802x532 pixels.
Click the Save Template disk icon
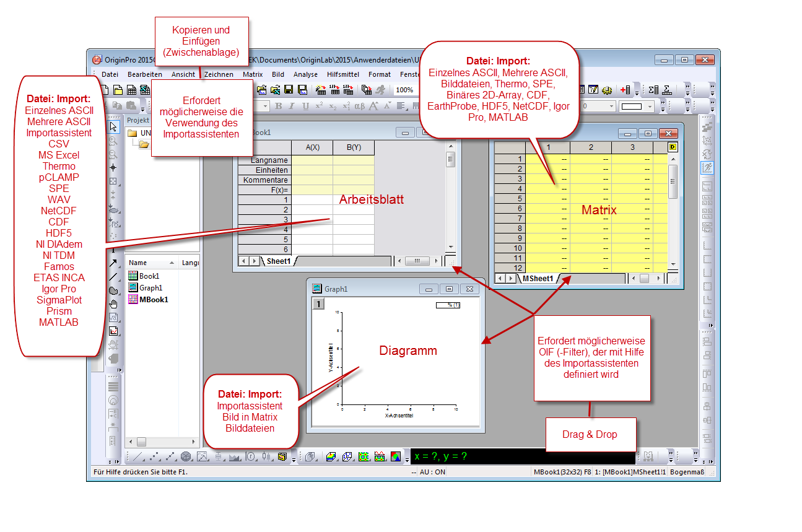point(302,90)
